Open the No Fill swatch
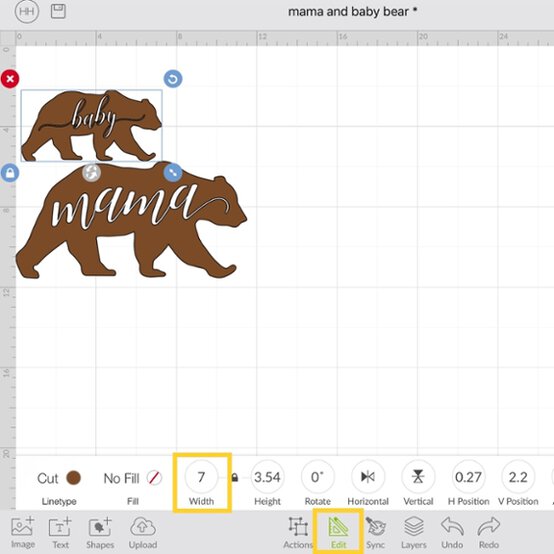554x554 pixels. (154, 478)
